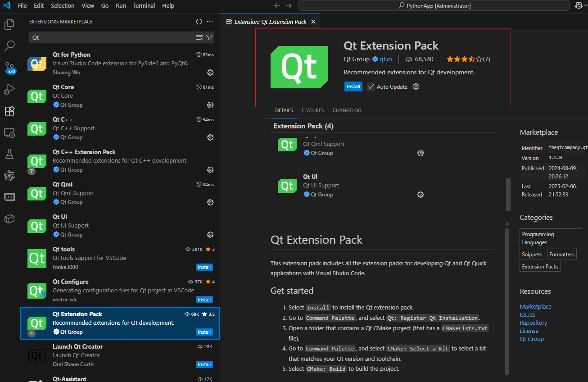Open the File menu

coord(22,5)
